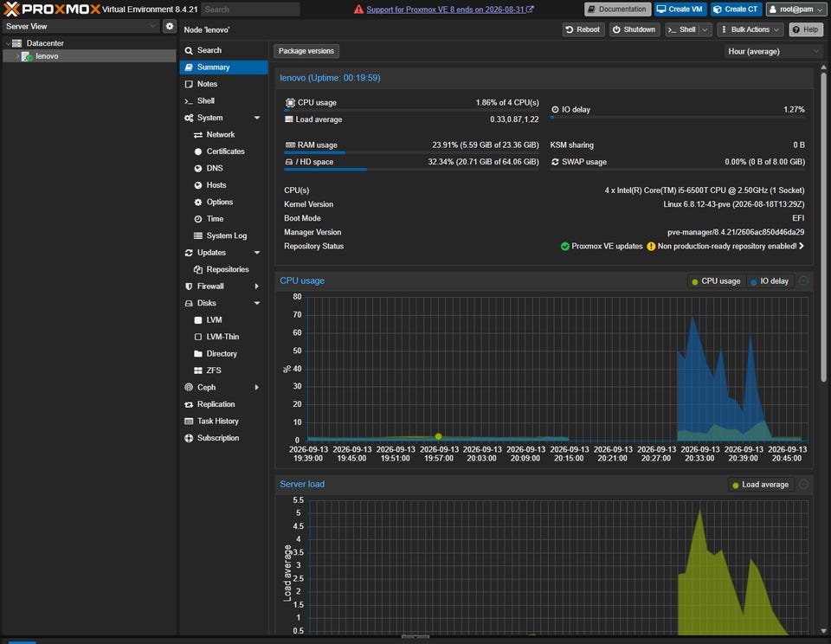The height and width of the screenshot is (644, 831).
Task: Click the support warning triangle icon
Action: pos(358,10)
